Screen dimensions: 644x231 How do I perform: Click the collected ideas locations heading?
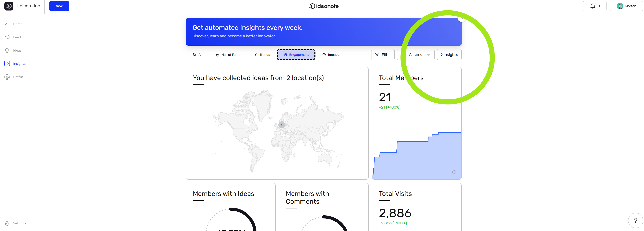[x=258, y=78]
